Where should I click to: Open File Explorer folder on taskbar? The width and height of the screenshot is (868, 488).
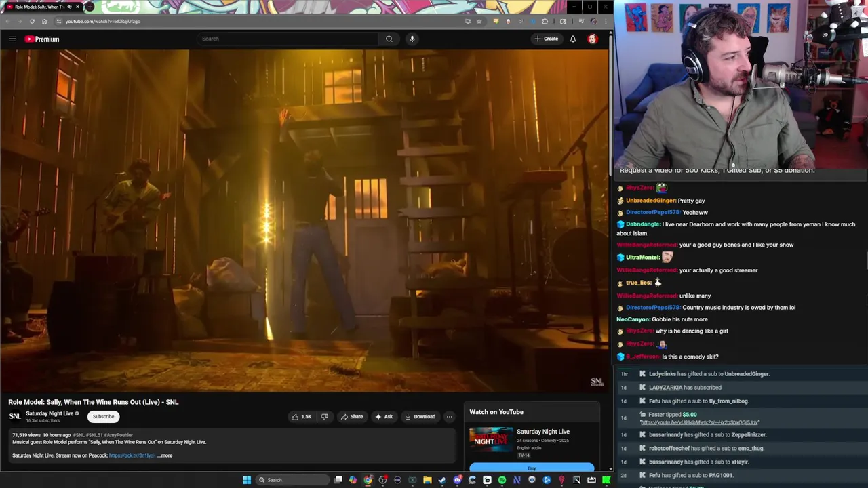point(427,480)
